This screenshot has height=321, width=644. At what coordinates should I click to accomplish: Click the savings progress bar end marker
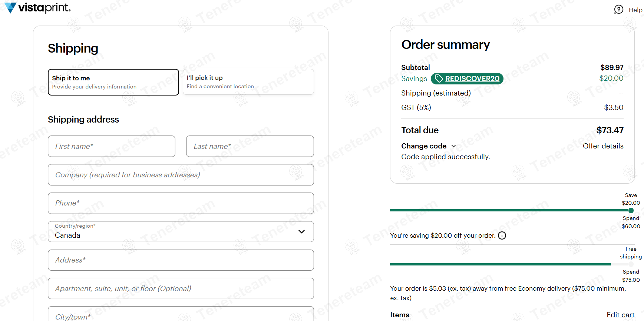point(631,210)
